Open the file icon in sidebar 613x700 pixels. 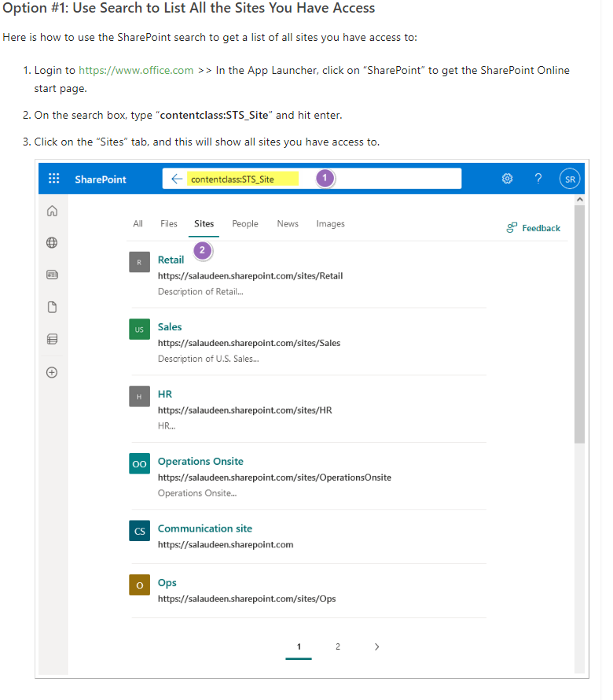click(x=52, y=308)
